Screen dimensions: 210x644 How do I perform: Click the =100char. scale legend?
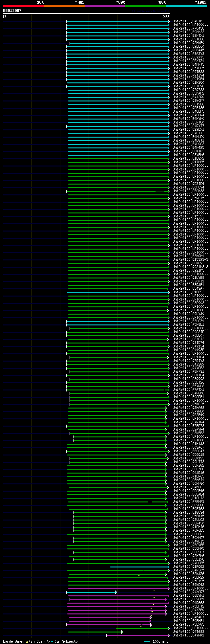click(x=156, y=641)
